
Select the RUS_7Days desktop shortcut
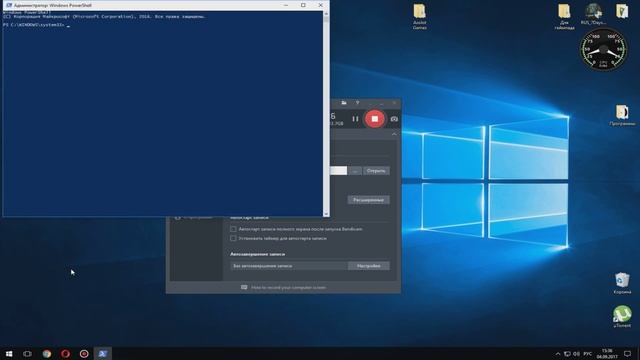593,14
